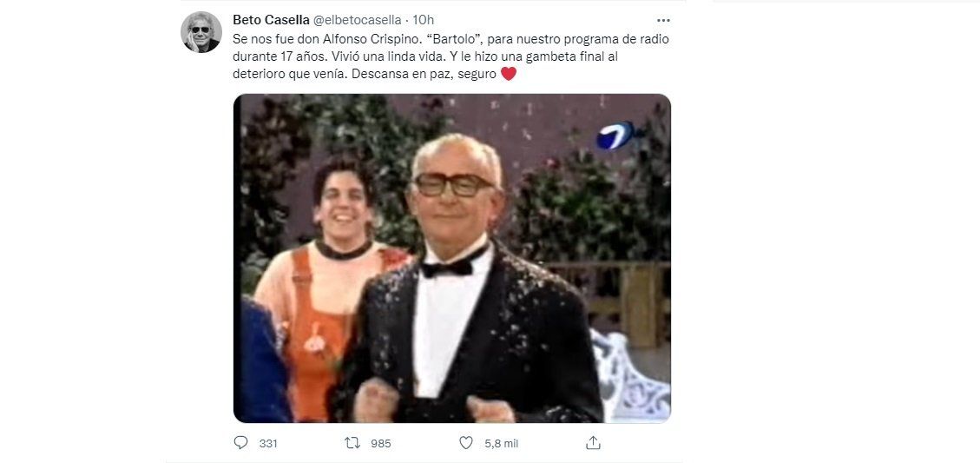Click the 10h timestamp link
The height and width of the screenshot is (463, 980).
pyautogui.click(x=423, y=20)
